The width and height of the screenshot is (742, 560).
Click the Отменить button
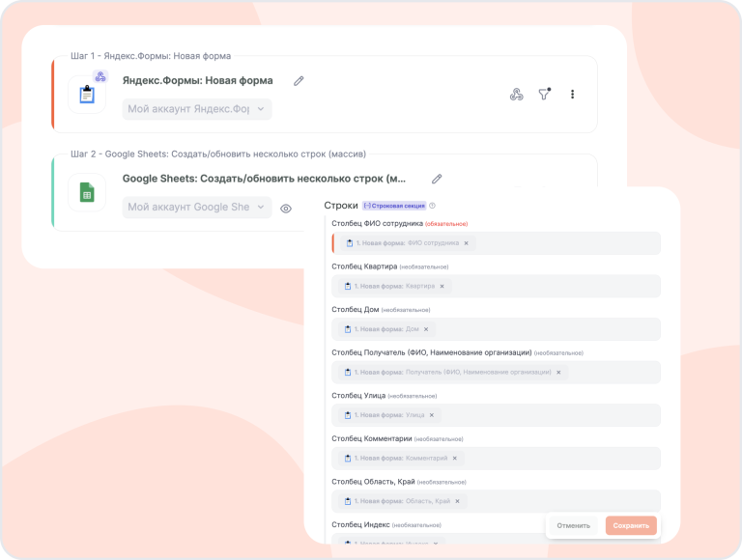574,525
